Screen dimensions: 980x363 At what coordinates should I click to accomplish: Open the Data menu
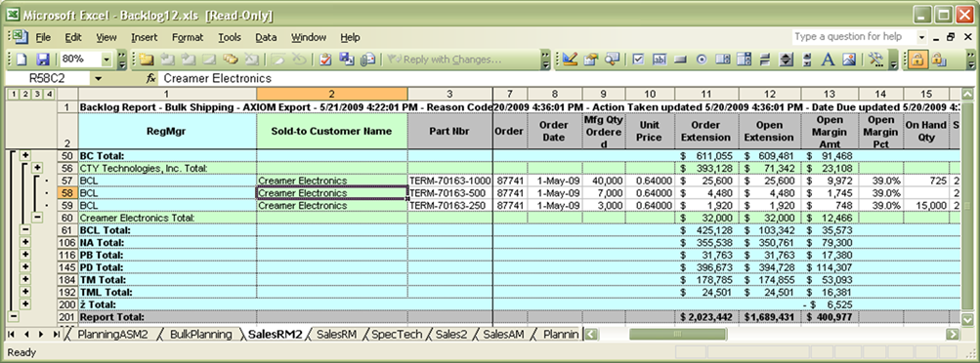[x=266, y=37]
